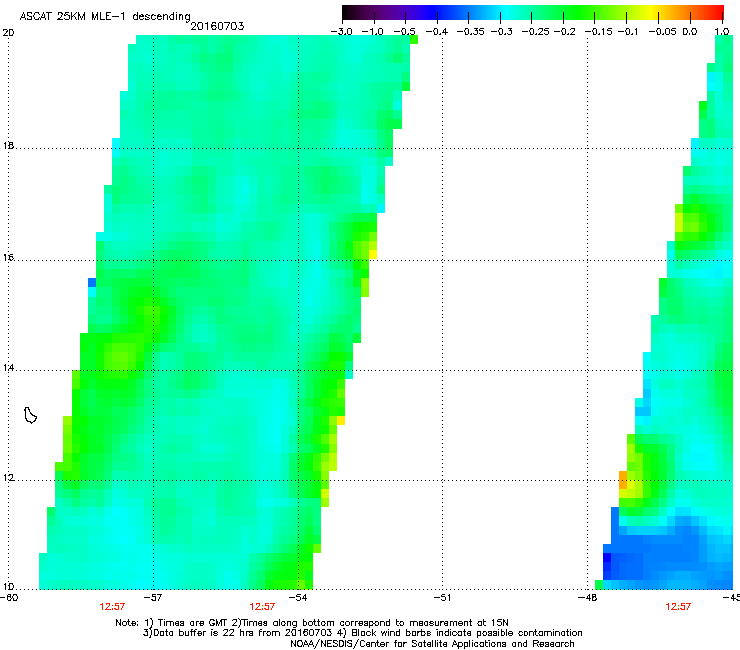Image resolution: width=740 pixels, height=650 pixels.
Task: Click the orange data cell near latitude 12
Action: [x=623, y=480]
